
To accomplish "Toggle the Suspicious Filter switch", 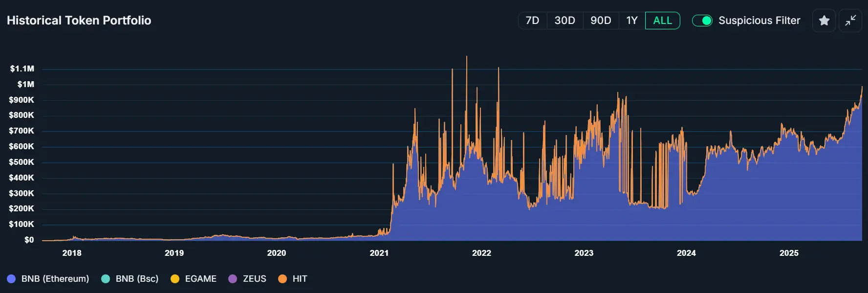I will [702, 21].
